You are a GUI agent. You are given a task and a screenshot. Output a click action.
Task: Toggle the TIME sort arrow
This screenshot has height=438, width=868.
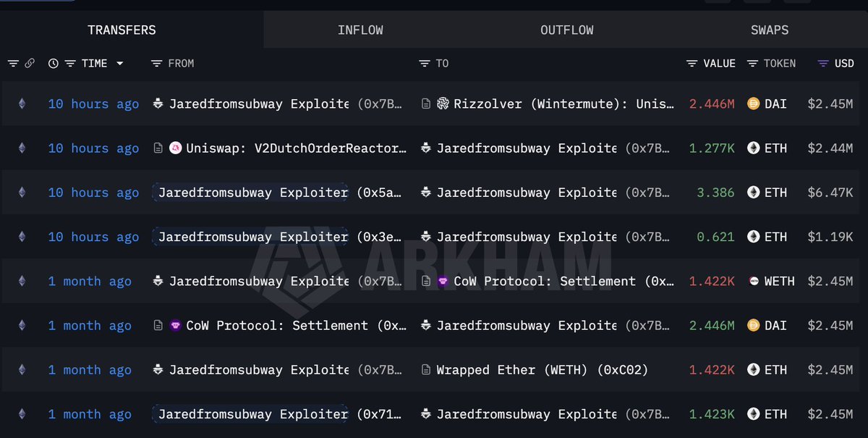[119, 64]
